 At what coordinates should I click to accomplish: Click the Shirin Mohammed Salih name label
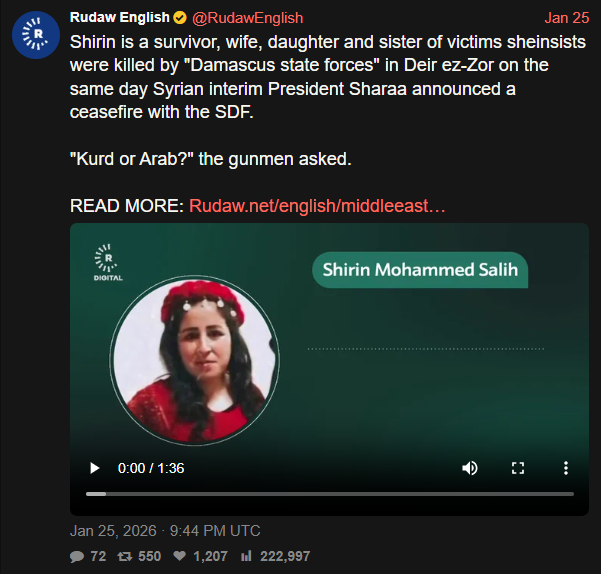point(420,270)
